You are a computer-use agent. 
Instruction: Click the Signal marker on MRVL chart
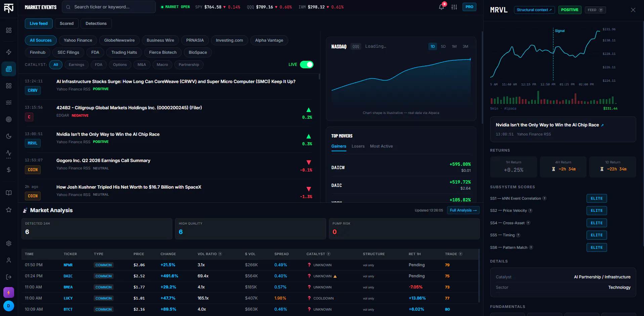tap(559, 31)
